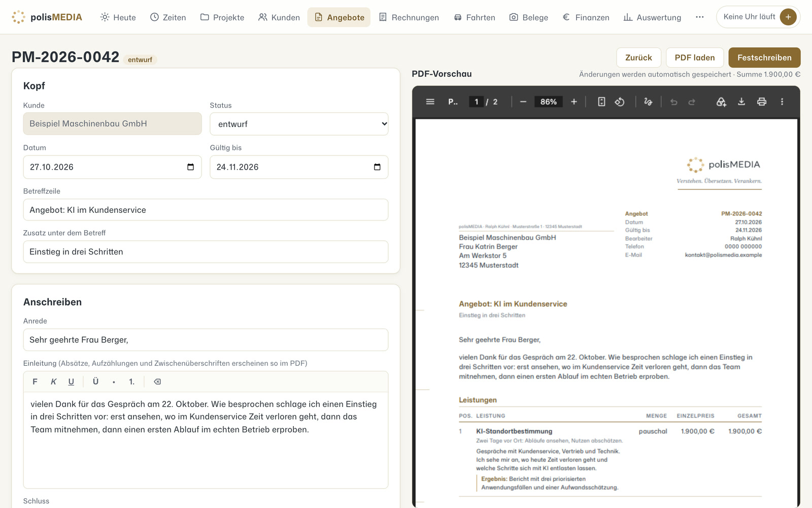The height and width of the screenshot is (508, 812).
Task: Go to the Heute tab
Action: [118, 17]
